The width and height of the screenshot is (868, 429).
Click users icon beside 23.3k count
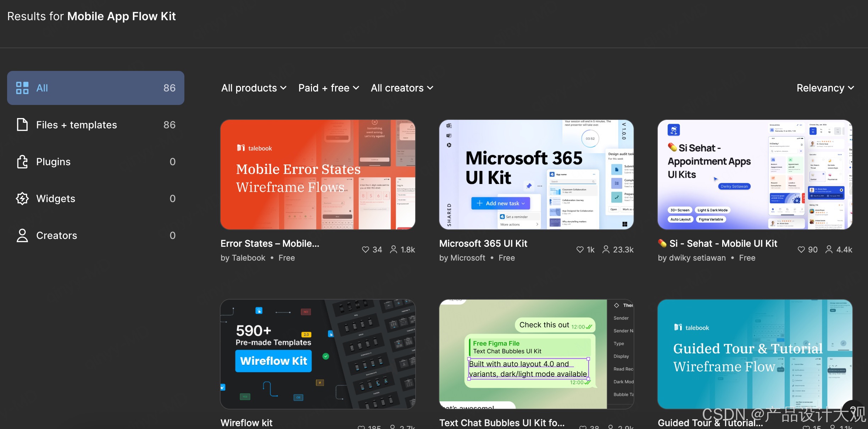(x=606, y=250)
